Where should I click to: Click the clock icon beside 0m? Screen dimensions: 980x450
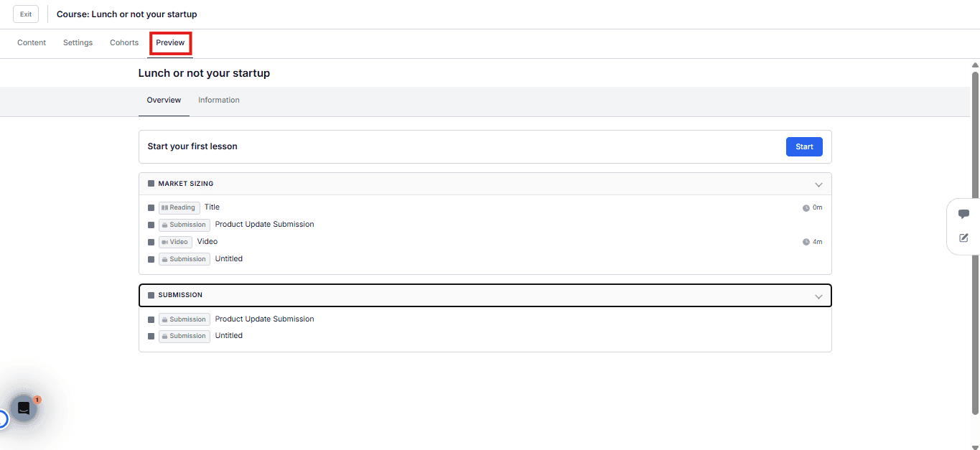[x=806, y=208]
